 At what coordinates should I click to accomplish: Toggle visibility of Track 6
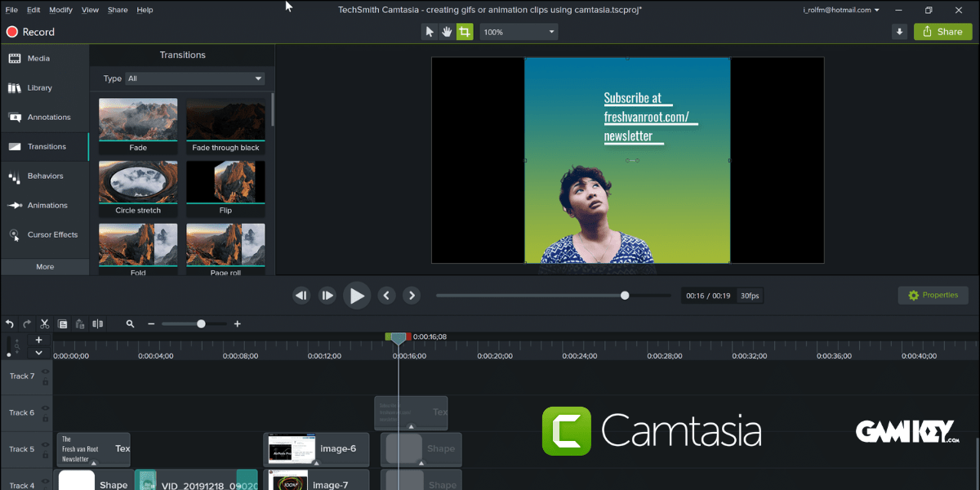tap(45, 408)
